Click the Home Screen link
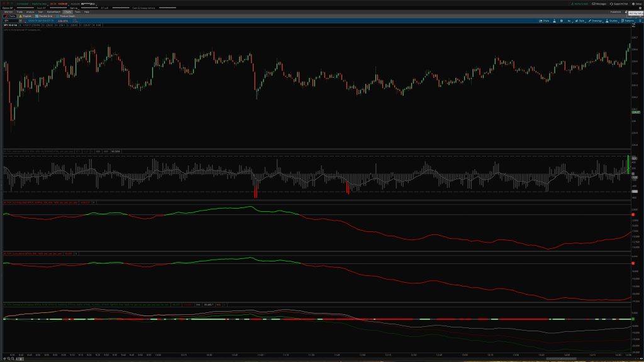 click(x=579, y=4)
